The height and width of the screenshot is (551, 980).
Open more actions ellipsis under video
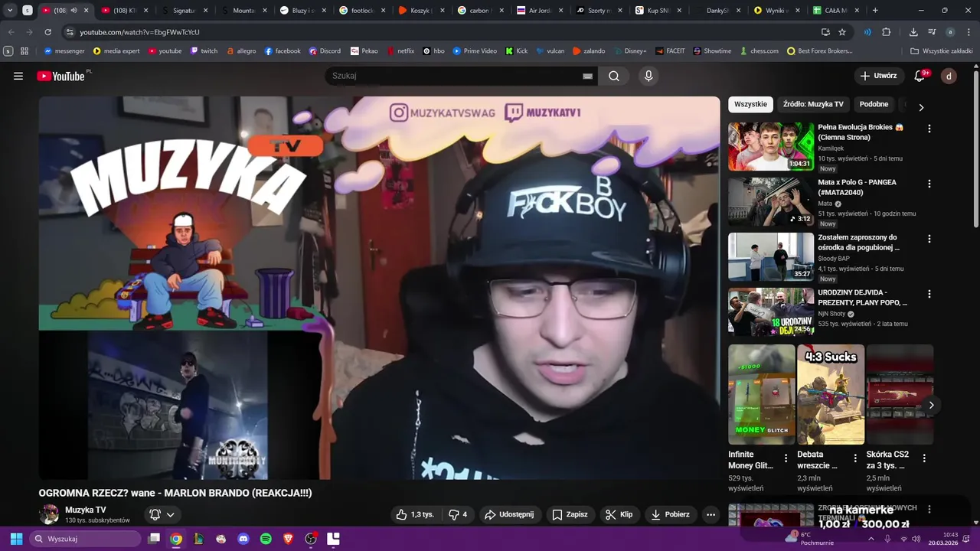(710, 514)
